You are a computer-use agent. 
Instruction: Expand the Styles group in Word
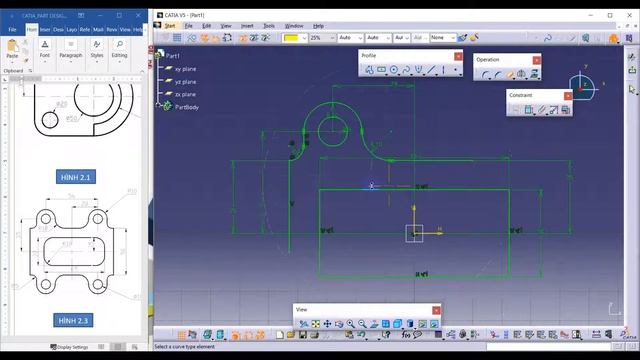97,51
